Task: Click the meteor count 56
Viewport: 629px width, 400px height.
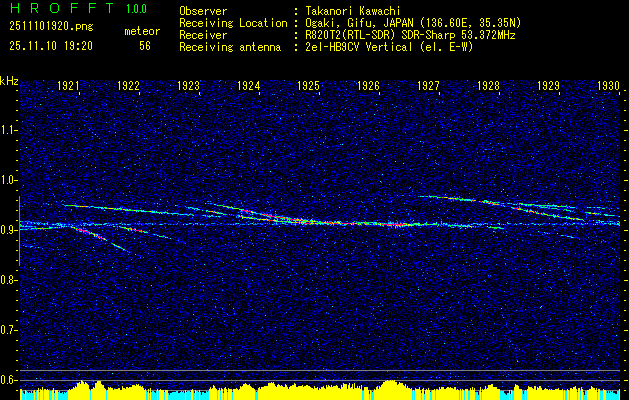Action: click(x=145, y=46)
